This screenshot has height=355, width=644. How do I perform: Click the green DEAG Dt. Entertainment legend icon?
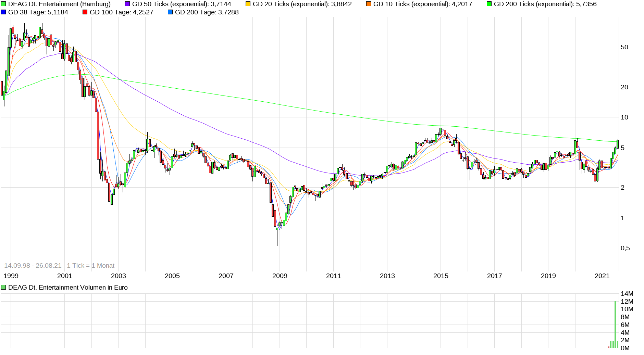tap(3, 4)
